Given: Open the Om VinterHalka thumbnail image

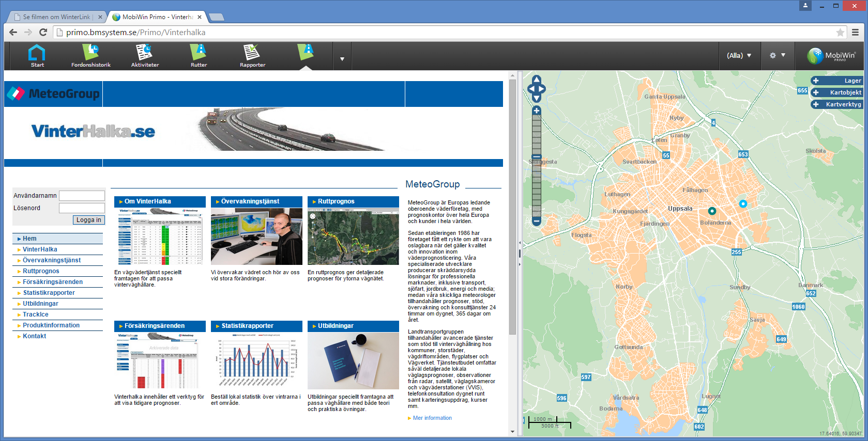Looking at the screenshot, I should point(160,237).
